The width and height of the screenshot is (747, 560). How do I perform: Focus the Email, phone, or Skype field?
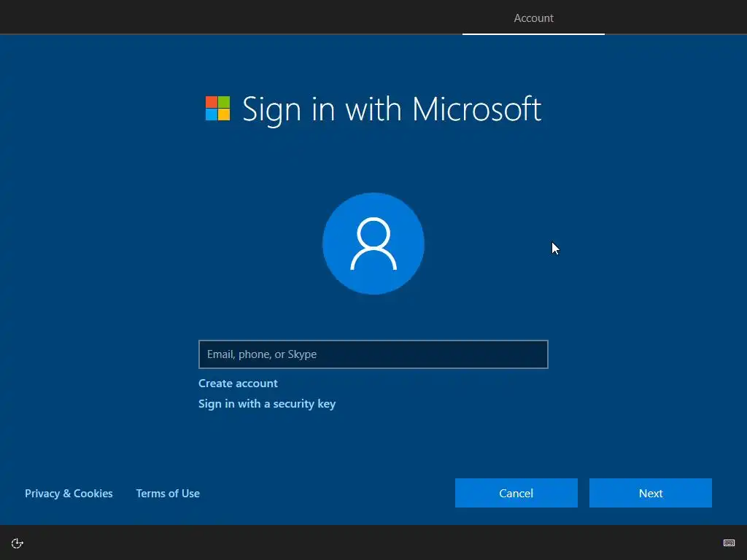click(x=373, y=354)
